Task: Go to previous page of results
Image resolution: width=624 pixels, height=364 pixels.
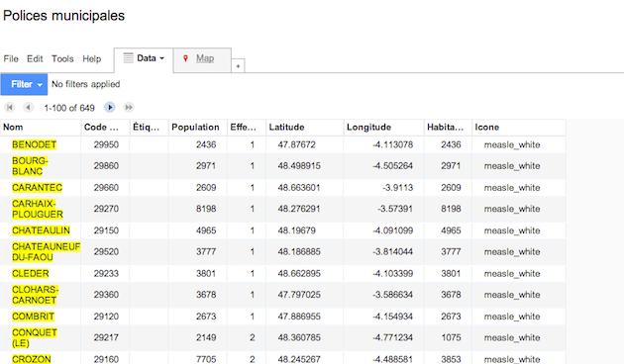Action: coord(28,107)
